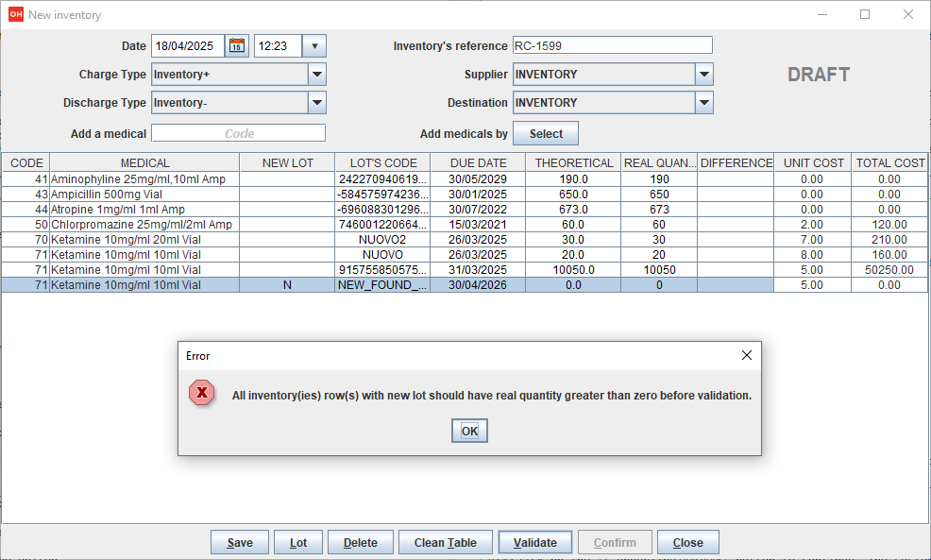Sort by the DUE DATE column header
The image size is (931, 560).
tap(478, 162)
